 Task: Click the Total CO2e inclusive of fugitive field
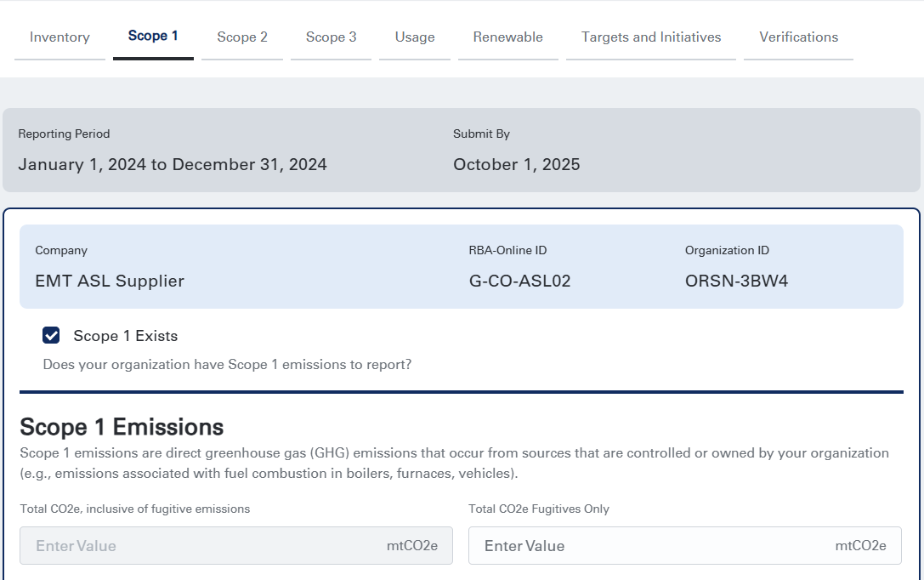click(236, 546)
